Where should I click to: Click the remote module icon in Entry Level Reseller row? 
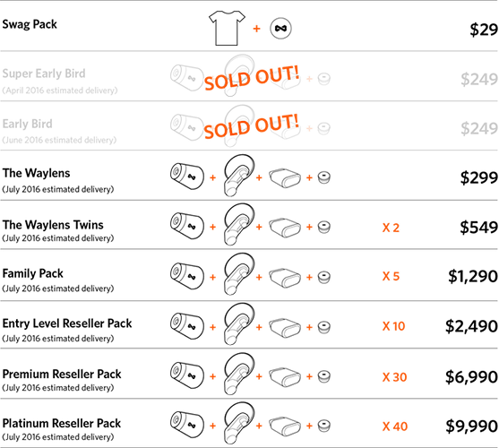(285, 327)
